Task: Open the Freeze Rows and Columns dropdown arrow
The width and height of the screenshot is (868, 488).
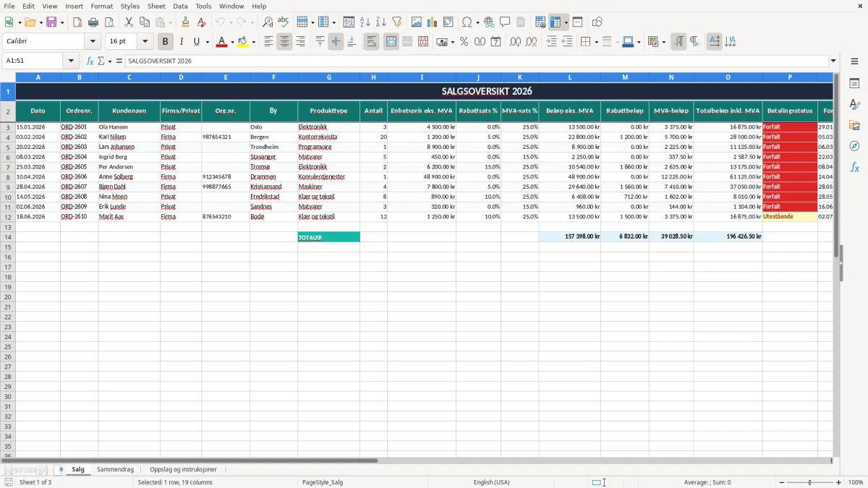Action: tap(566, 22)
